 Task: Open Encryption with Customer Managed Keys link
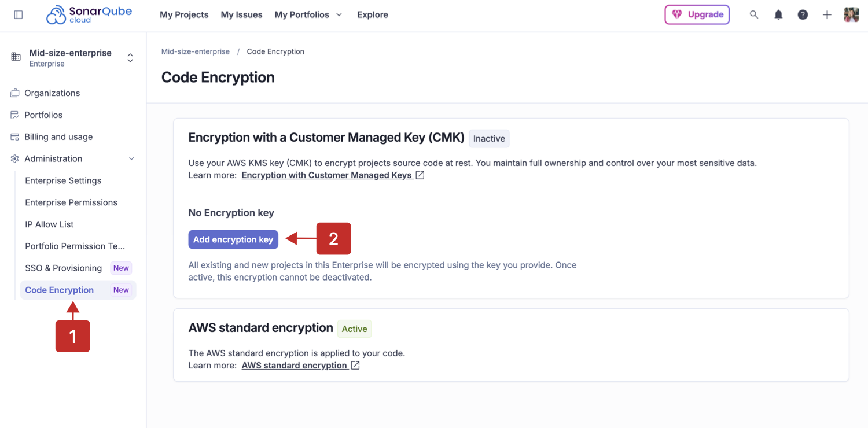pos(327,175)
